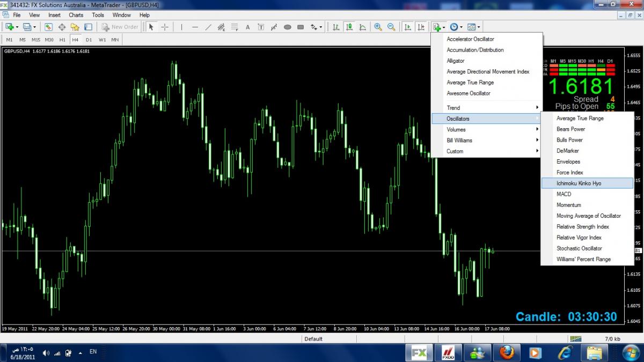The image size is (644, 362).
Task: Toggle the chart auto scroll button
Action: click(408, 27)
